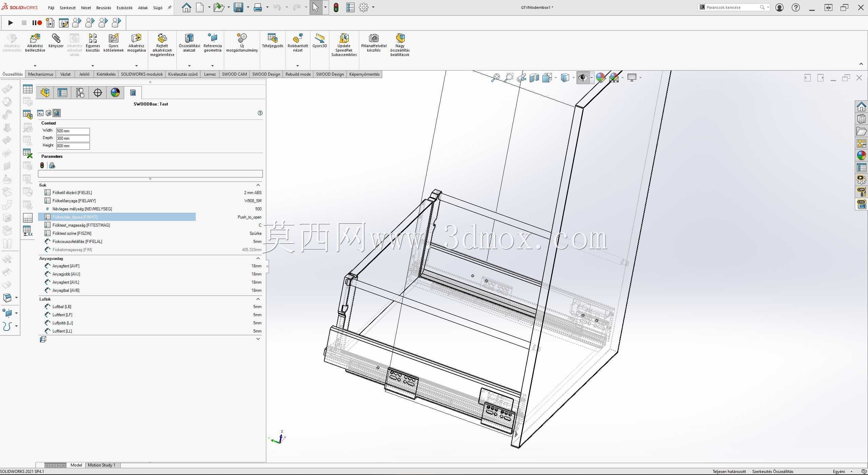The image size is (868, 475).
Task: Click Alkatrész beillesztése tool
Action: (x=35, y=43)
